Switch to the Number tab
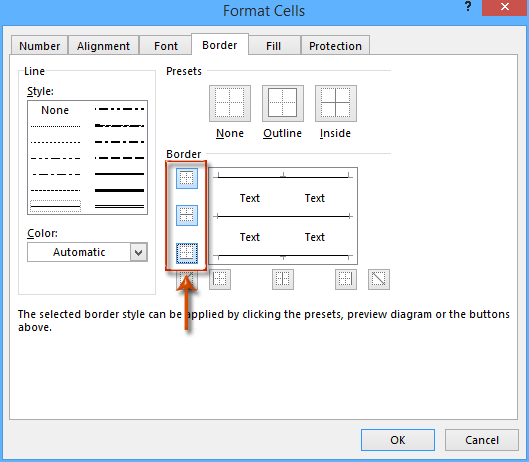Screen dimensions: 529x462 [39, 46]
